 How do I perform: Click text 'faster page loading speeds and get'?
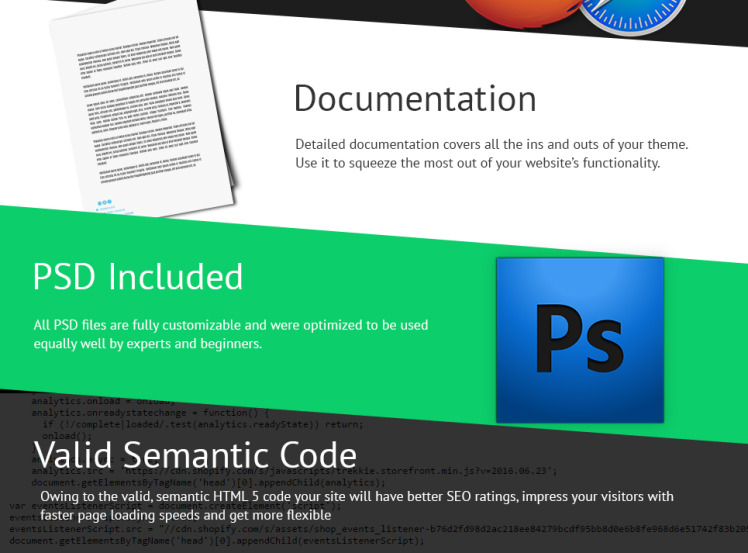[x=142, y=515]
